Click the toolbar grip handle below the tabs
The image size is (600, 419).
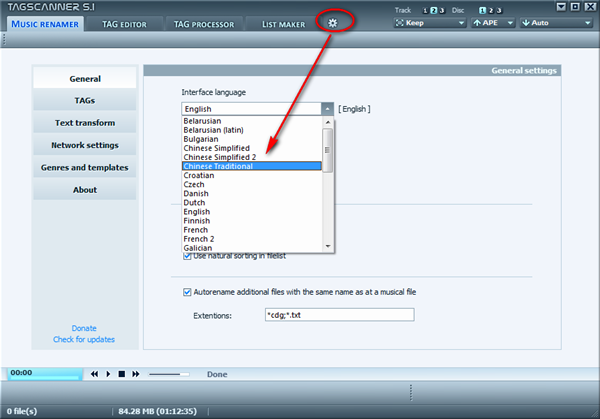point(4,39)
